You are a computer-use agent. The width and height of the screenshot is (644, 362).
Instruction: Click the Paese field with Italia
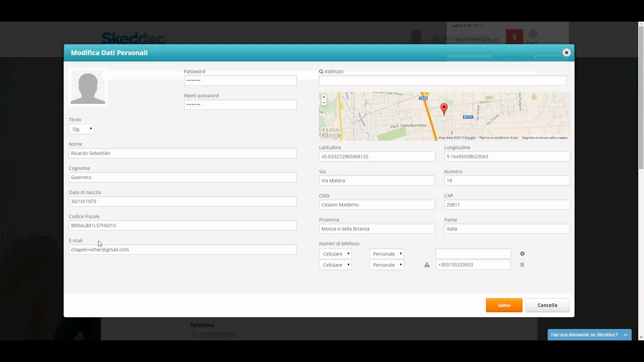(x=507, y=229)
